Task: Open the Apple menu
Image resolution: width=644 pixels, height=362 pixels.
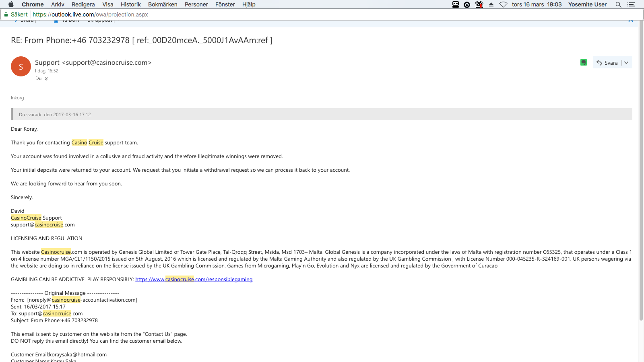Action: tap(11, 4)
